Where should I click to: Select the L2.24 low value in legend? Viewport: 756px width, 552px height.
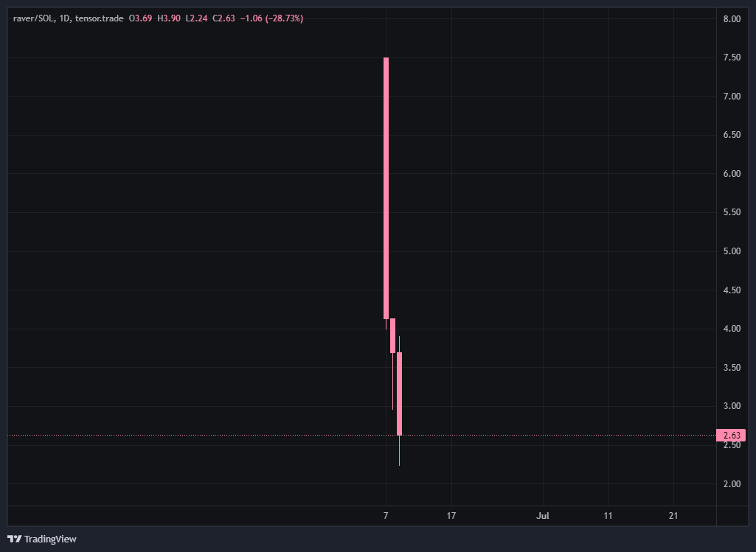coord(197,18)
